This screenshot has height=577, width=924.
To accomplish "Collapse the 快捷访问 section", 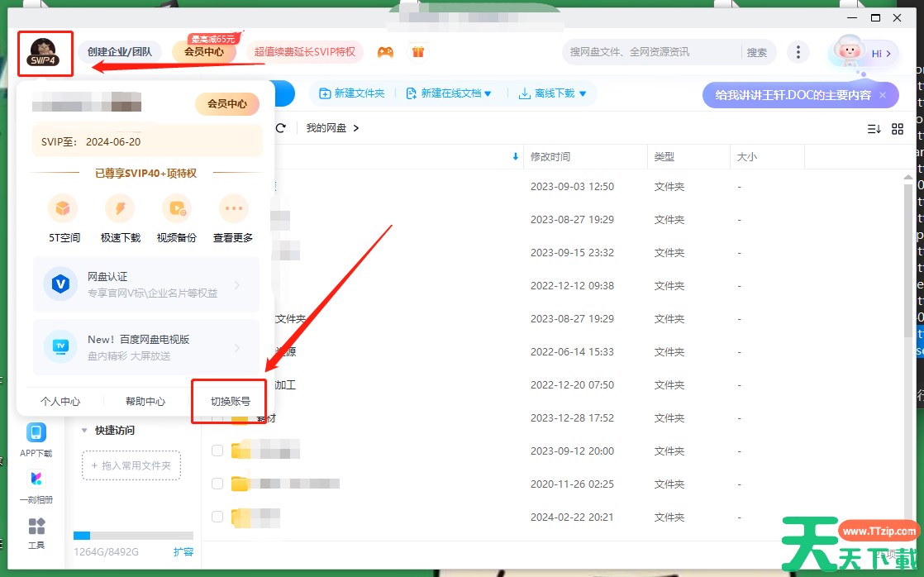I will click(x=84, y=431).
